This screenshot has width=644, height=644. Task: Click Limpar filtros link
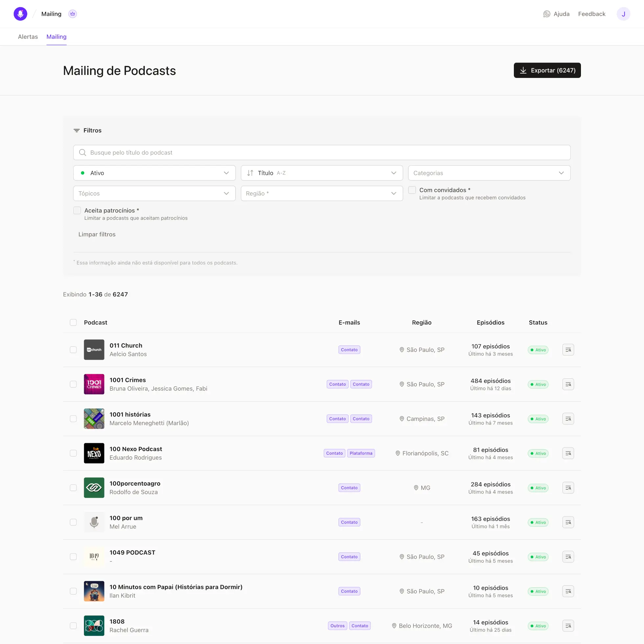97,234
